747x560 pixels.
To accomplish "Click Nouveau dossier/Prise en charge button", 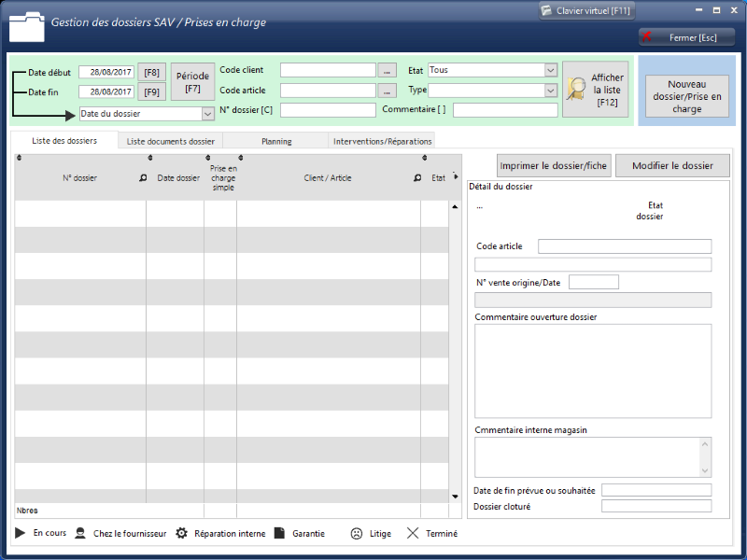I will pyautogui.click(x=686, y=96).
